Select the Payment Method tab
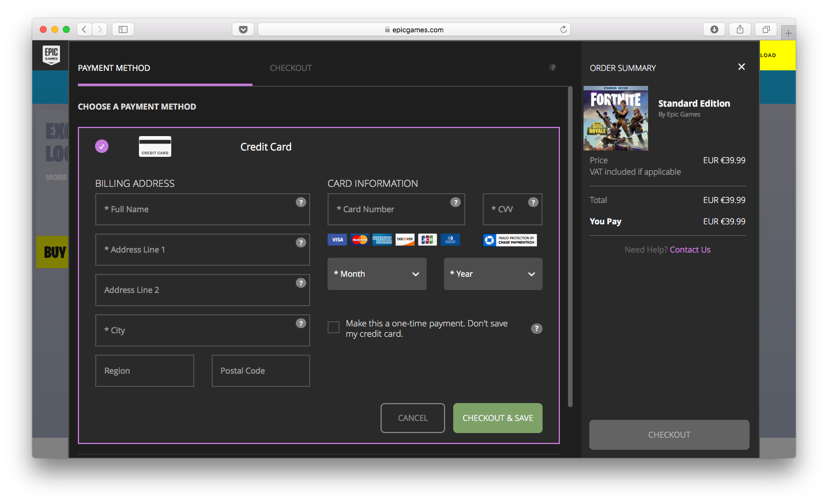Screen dimensions: 828x504 pyautogui.click(x=114, y=68)
